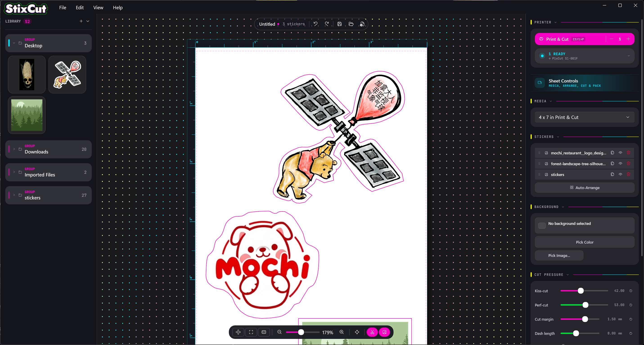Click the background color swatch
Image resolution: width=644 pixels, height=345 pixels.
point(542,226)
